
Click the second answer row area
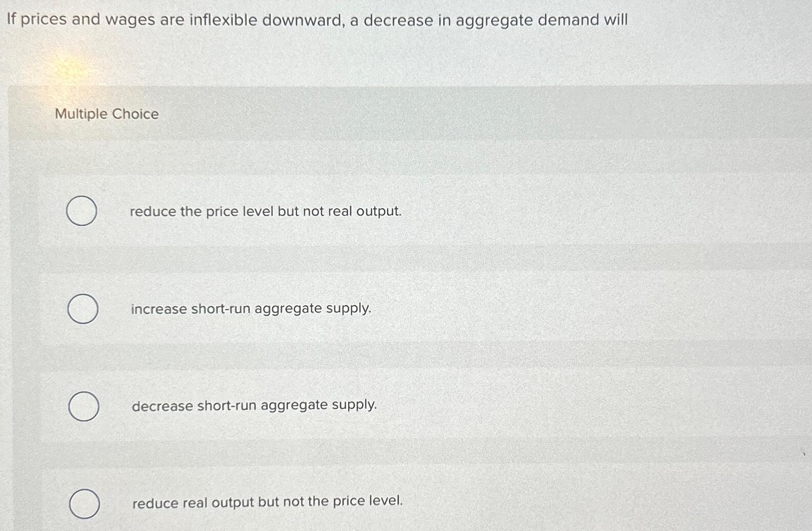[358, 308]
